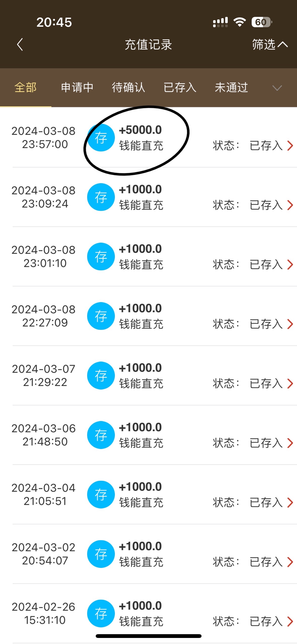Viewport: 297px width, 644px height.
Task: Tap deposit icon for 22:27:09 record
Action: [101, 316]
